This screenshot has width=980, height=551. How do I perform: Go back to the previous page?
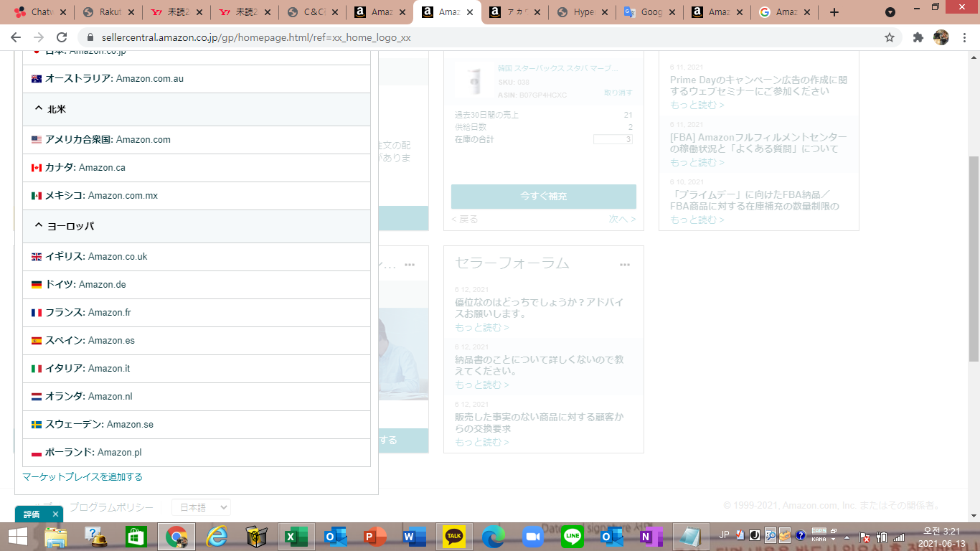point(16,37)
